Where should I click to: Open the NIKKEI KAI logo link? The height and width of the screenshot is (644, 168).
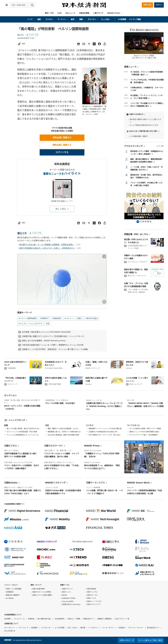click(144, 565)
